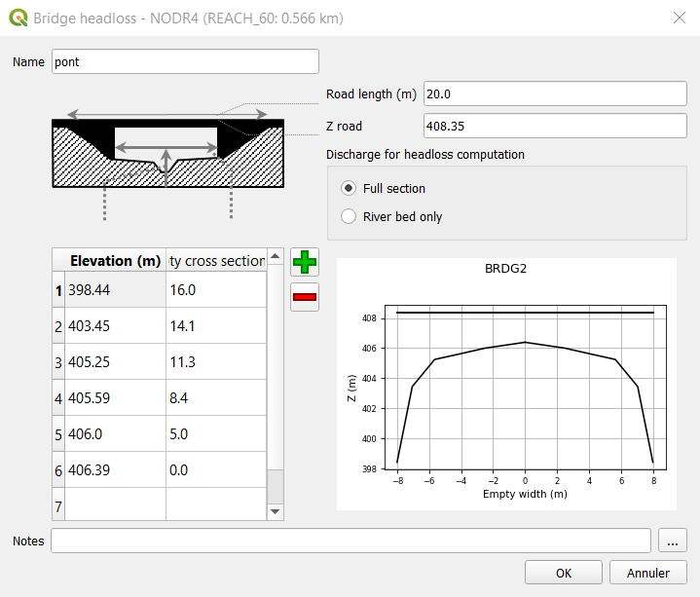Click the Discharge for headloss computation heading
Screen dimensions: 700x597
coord(425,155)
